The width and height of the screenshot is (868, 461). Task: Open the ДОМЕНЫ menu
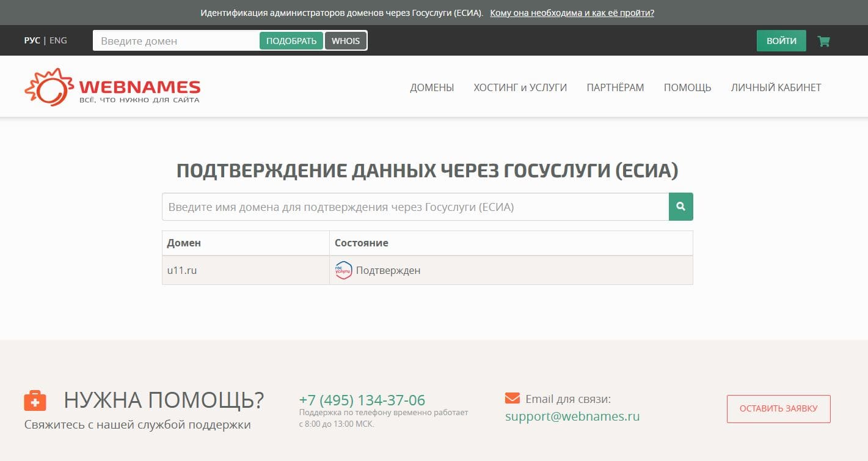tap(432, 87)
